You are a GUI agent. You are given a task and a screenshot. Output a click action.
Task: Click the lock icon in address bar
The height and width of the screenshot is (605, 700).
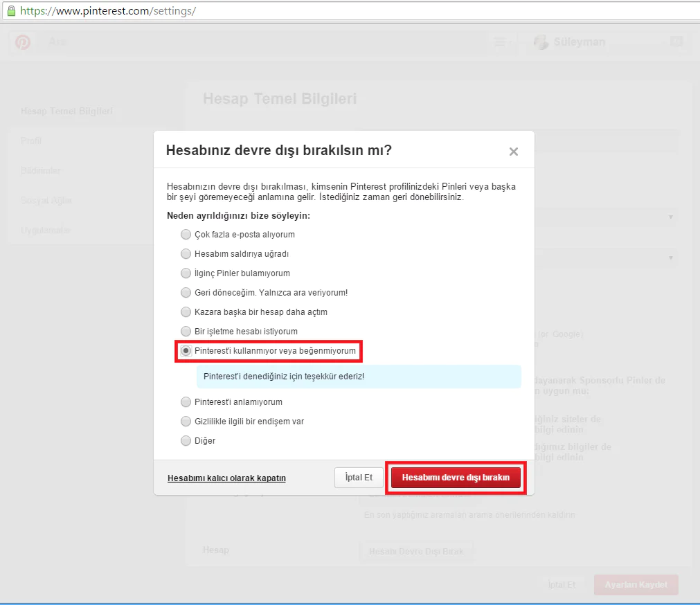point(11,10)
